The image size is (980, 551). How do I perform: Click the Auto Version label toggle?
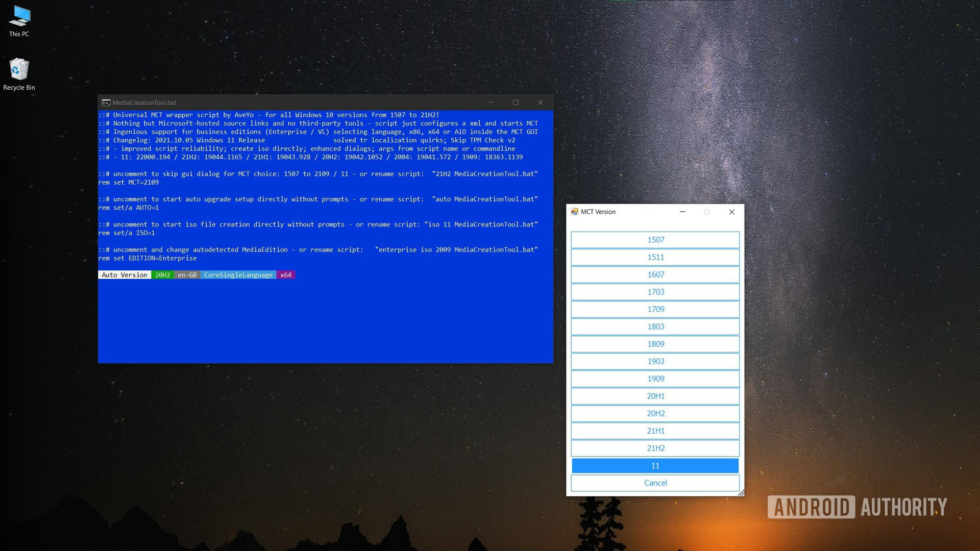pyautogui.click(x=125, y=274)
